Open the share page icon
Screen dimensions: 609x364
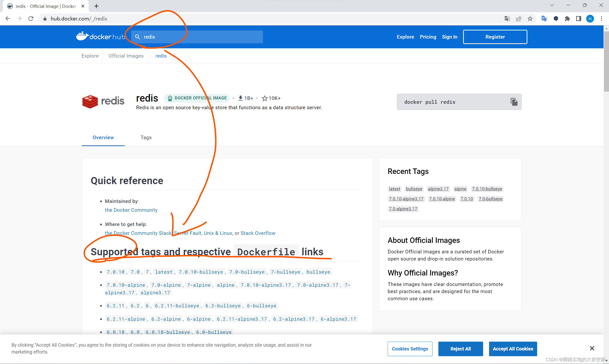coord(519,19)
